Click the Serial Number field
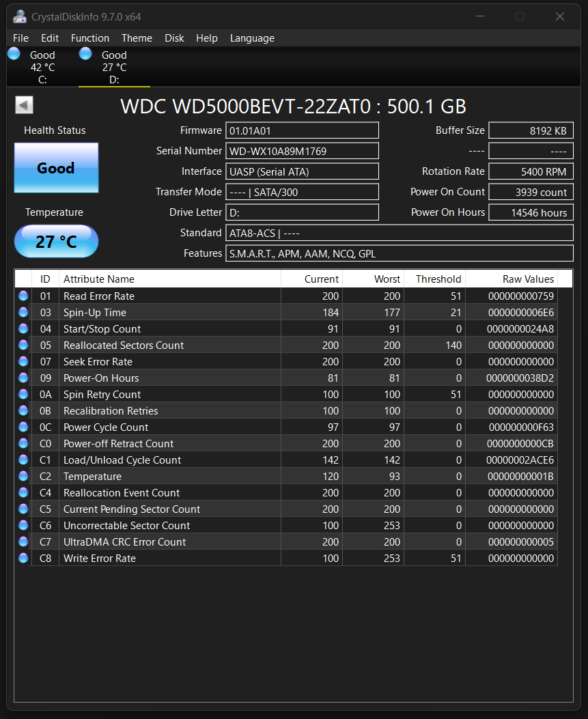The image size is (588, 719). 303,151
